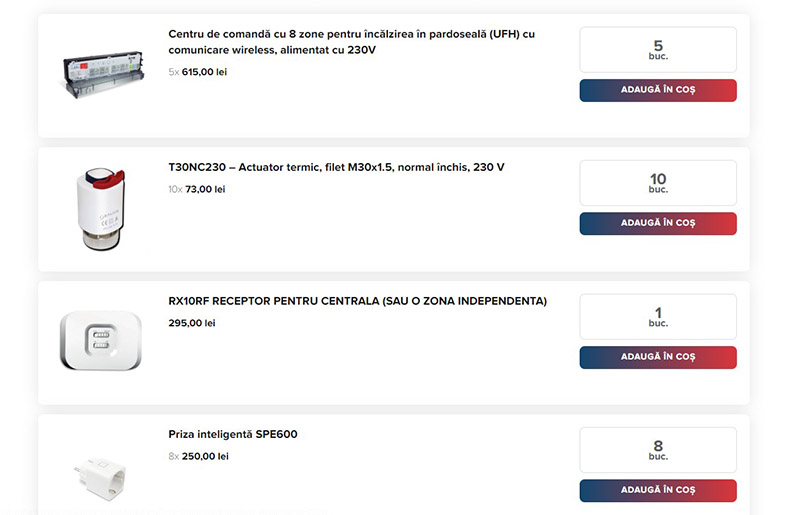Open the "Centru de comandă cu 8 zone" title
Viewport: 800px width, 515px height.
coord(351,41)
